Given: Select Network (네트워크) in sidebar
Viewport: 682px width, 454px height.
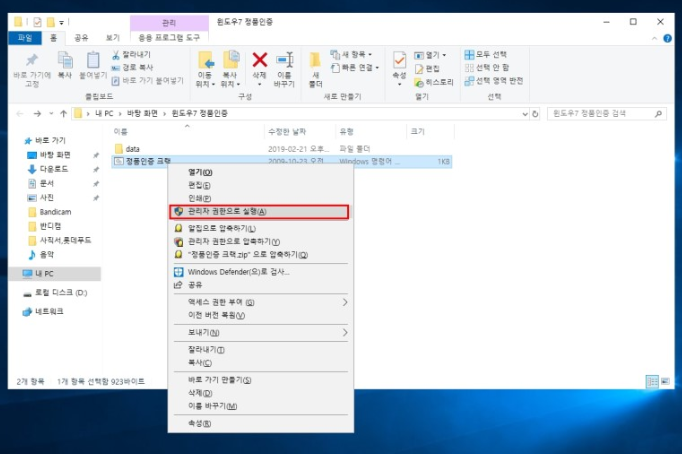Looking at the screenshot, I should click(43, 311).
